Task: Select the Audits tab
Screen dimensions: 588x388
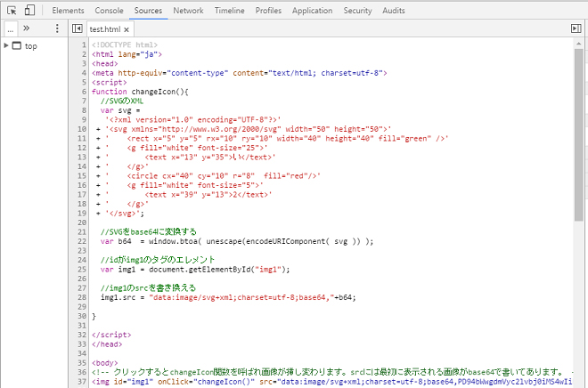Action: 394,11
